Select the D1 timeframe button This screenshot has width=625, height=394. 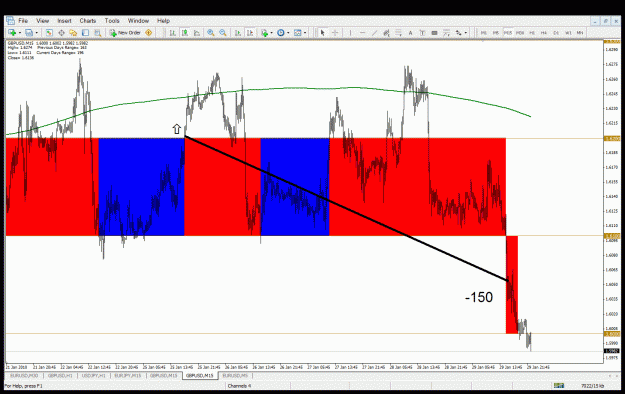tap(556, 33)
